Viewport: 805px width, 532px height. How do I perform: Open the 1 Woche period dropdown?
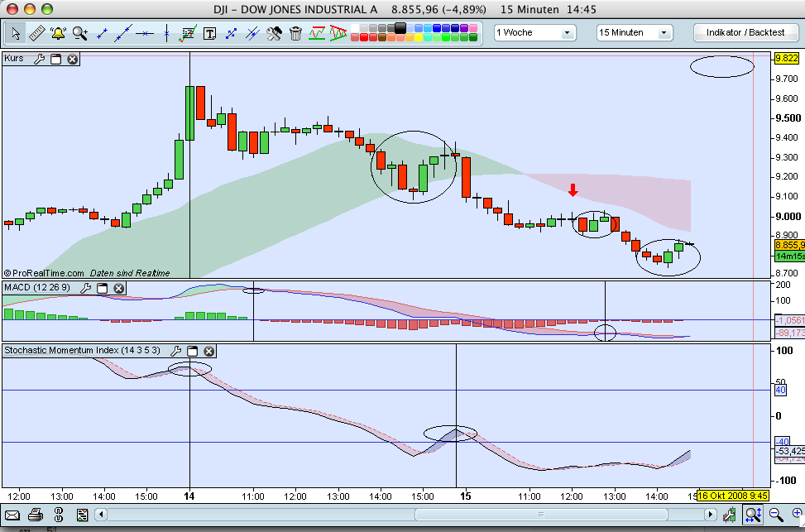(x=535, y=33)
